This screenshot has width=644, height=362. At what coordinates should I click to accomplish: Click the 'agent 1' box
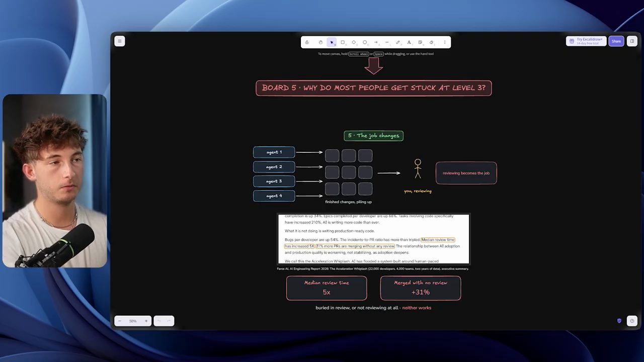(x=274, y=152)
